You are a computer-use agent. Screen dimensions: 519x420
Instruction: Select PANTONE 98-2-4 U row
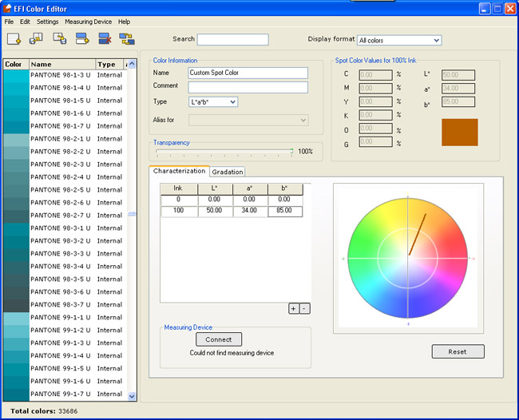[x=65, y=177]
